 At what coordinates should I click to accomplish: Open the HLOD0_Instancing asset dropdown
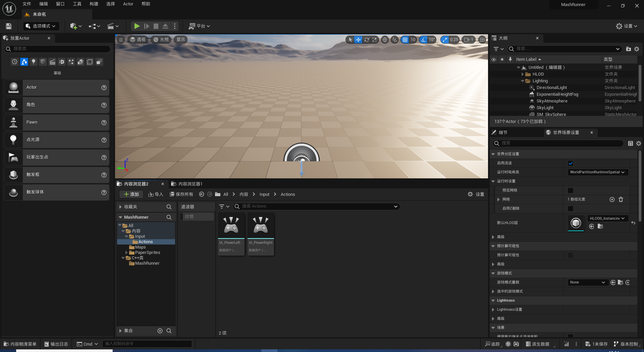pyautogui.click(x=607, y=218)
